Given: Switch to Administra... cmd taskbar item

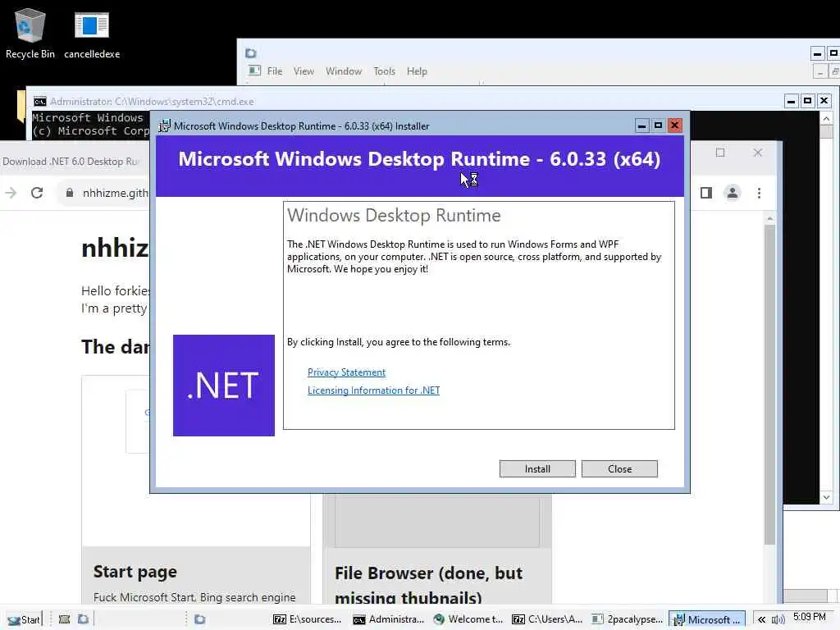Looking at the screenshot, I should [388, 619].
